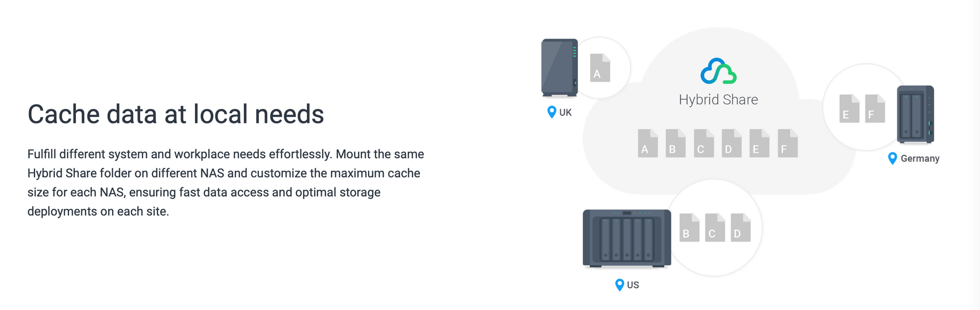980x310 pixels.
Task: Select file F inside the cloud
Action: pyautogui.click(x=787, y=143)
